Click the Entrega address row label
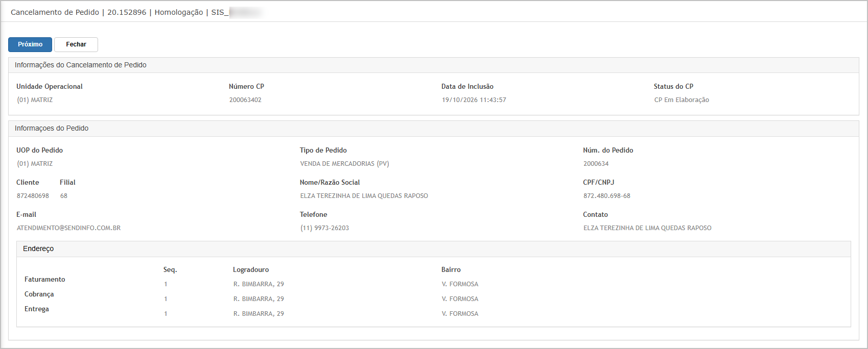This screenshot has width=868, height=349. point(37,309)
